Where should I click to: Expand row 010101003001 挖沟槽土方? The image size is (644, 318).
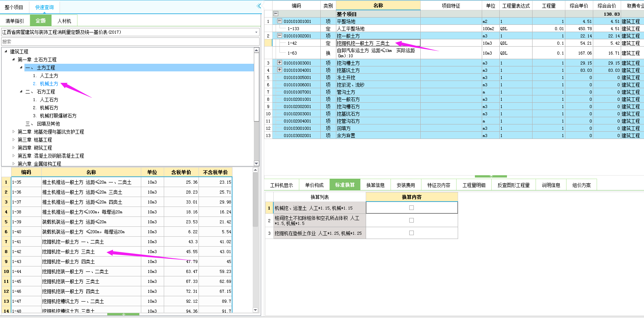tap(279, 63)
